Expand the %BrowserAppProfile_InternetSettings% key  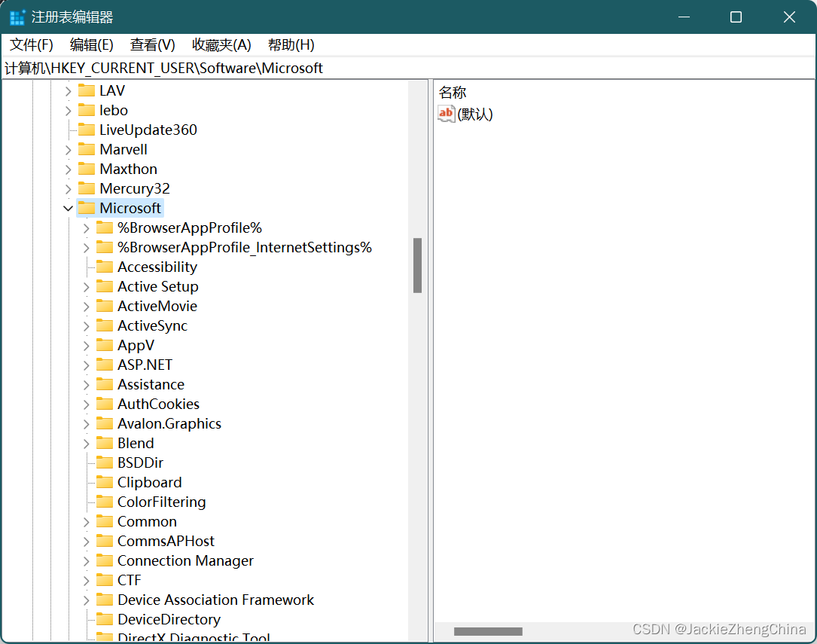click(x=86, y=248)
